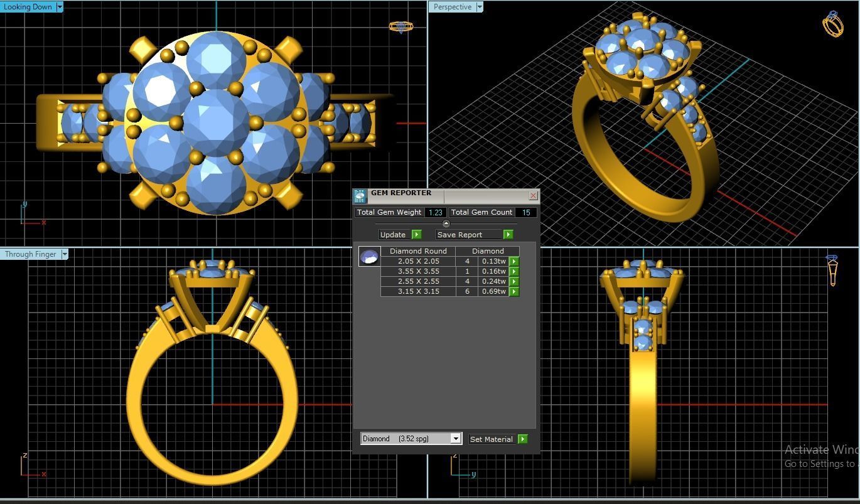The image size is (860, 504).
Task: Open the Diamond (3.52 spg) material dropdown
Action: pyautogui.click(x=411, y=439)
